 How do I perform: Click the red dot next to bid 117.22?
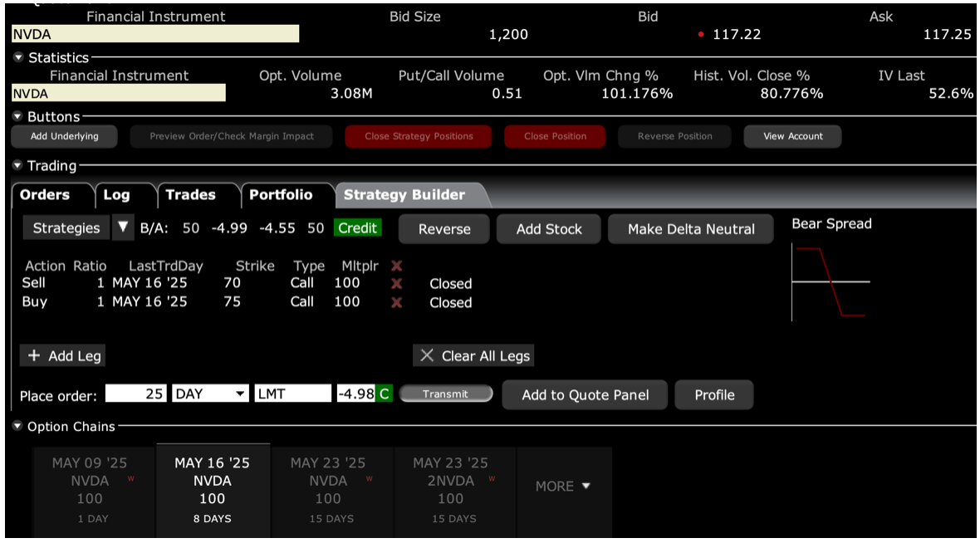point(701,34)
